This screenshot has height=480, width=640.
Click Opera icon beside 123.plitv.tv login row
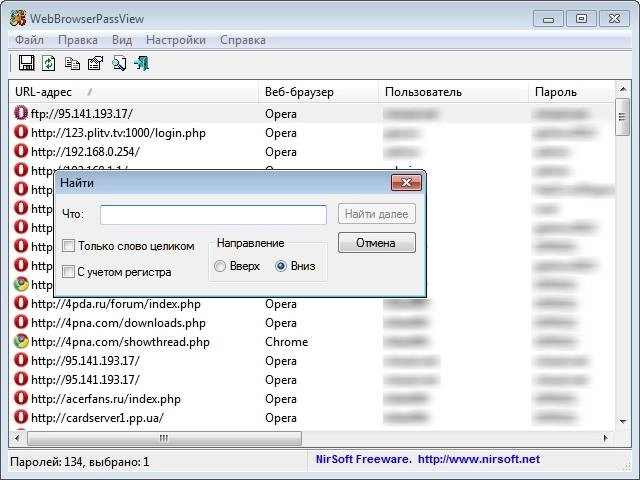(21, 132)
